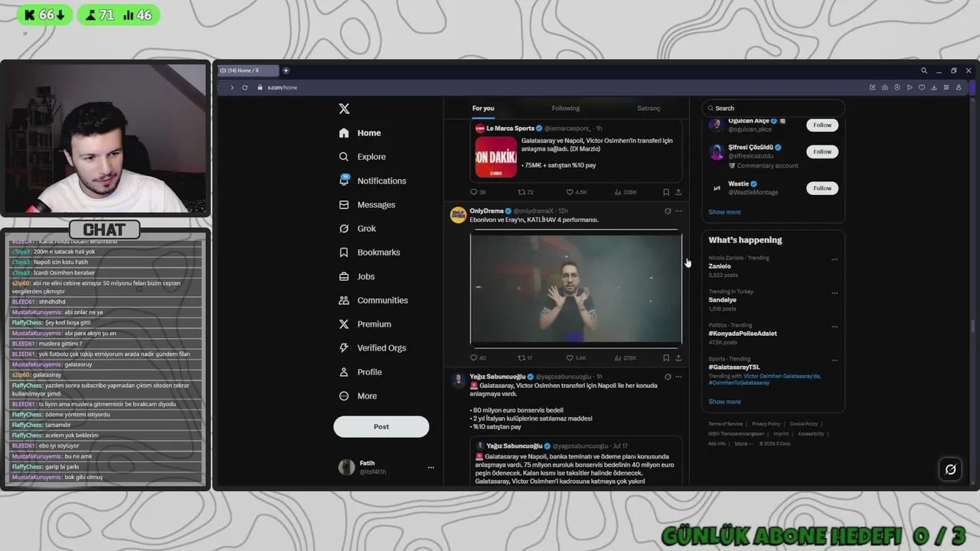Follow Oğulcan Akçe
Image resolution: width=980 pixels, height=551 pixels.
pos(822,125)
